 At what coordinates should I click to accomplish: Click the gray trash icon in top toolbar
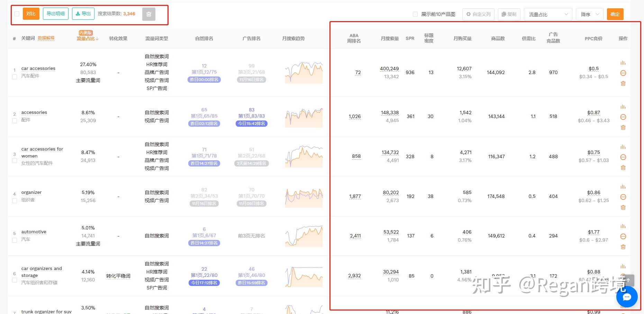coord(148,14)
